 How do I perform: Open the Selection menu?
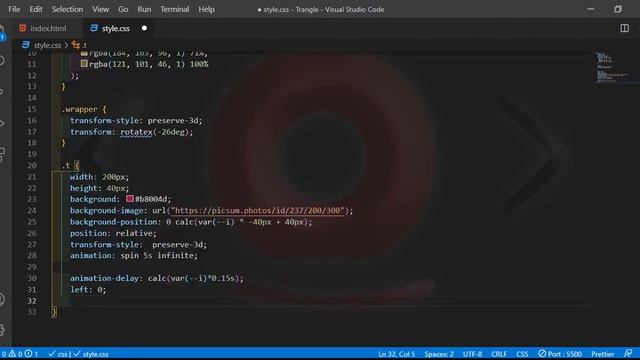point(67,9)
